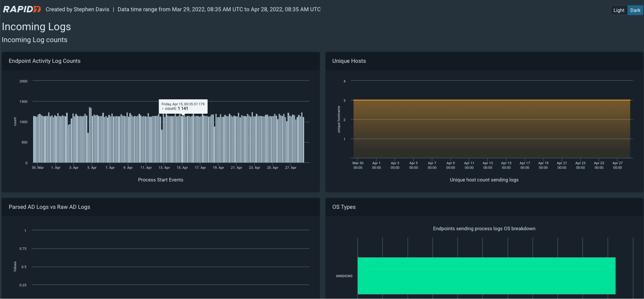This screenshot has width=644, height=299.
Task: Select the Endpoint Activity Log Counts panel title
Action: tap(45, 61)
